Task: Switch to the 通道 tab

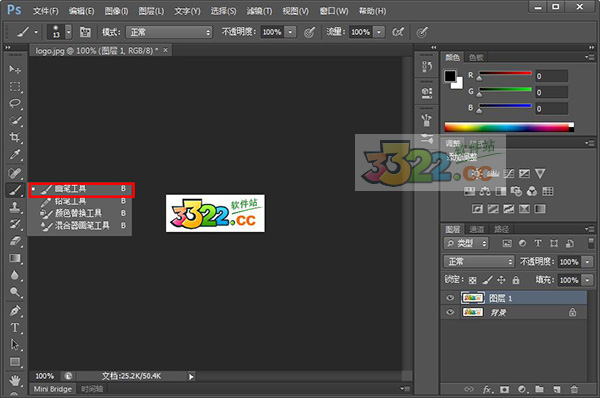Action: 477,229
